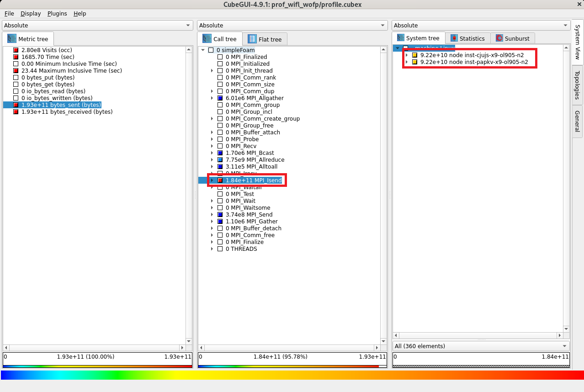Click the Call tree tab icon
584x392 pixels.
(207, 39)
